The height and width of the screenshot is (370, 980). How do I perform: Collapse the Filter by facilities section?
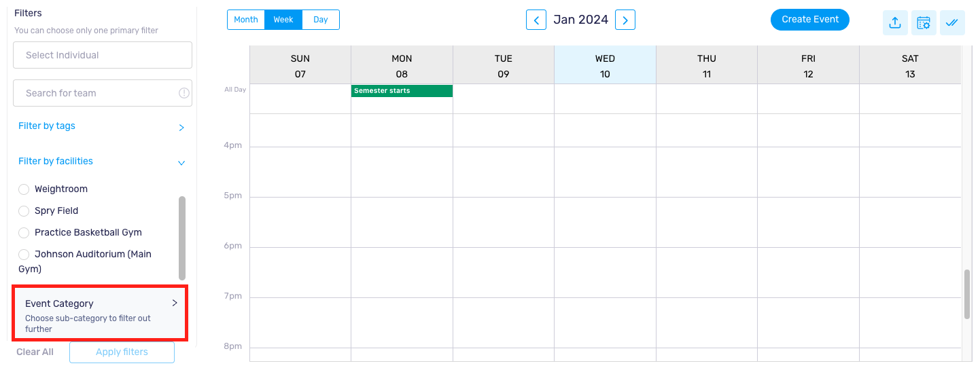101,162
